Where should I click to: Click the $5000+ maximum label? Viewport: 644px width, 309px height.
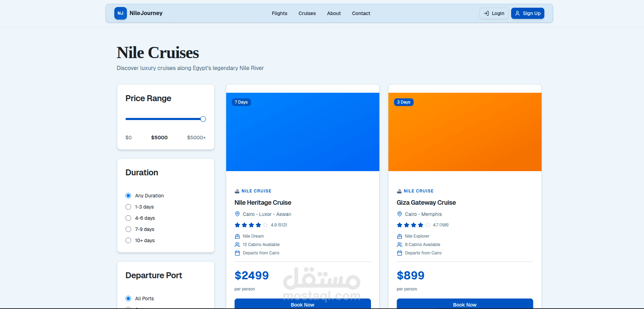click(x=196, y=138)
